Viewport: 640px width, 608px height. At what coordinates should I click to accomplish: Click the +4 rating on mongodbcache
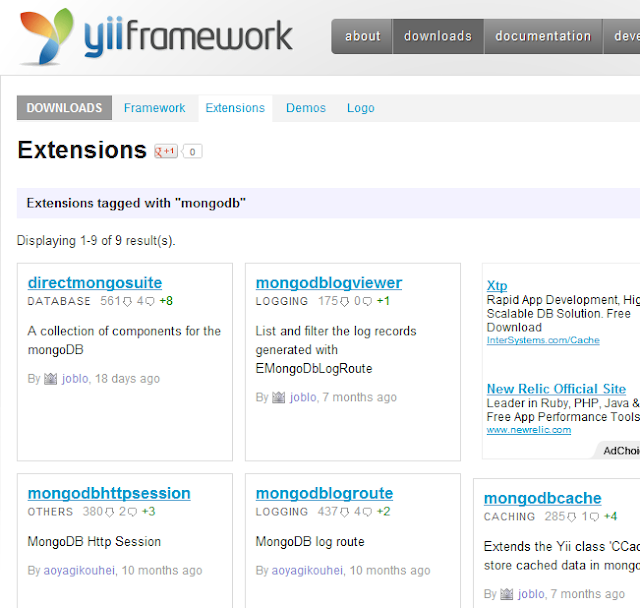click(611, 517)
